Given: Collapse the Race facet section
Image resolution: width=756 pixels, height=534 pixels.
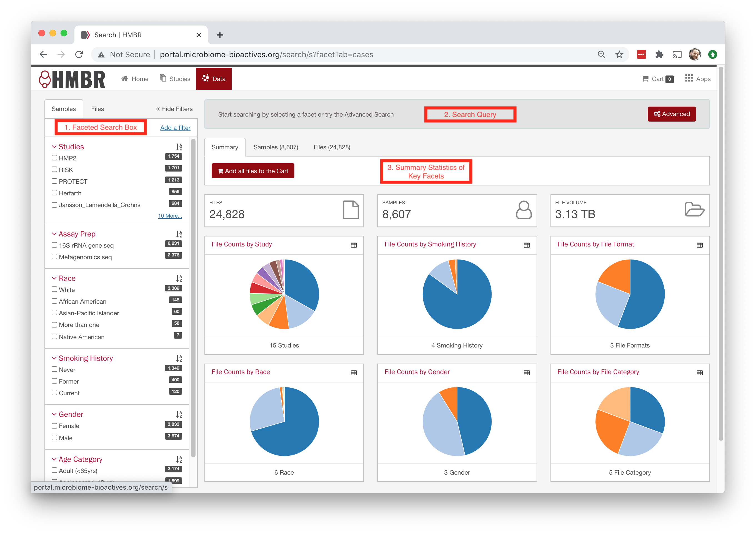Looking at the screenshot, I should [54, 278].
